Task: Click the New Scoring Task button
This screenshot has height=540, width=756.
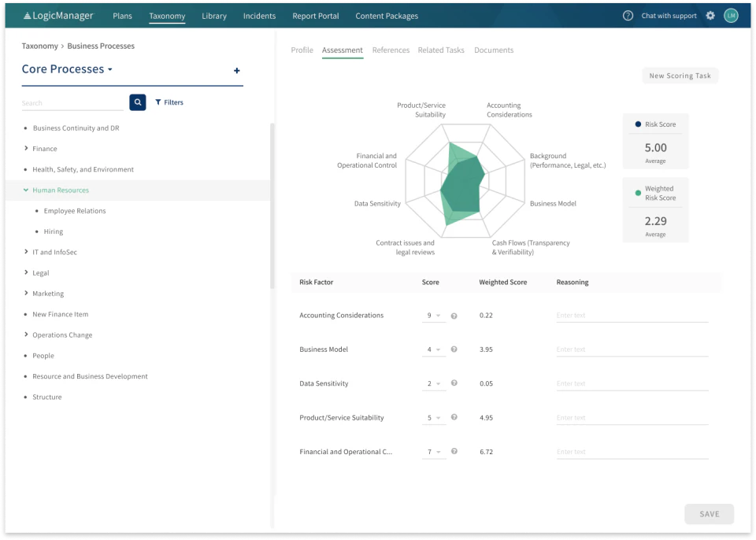Action: 680,76
